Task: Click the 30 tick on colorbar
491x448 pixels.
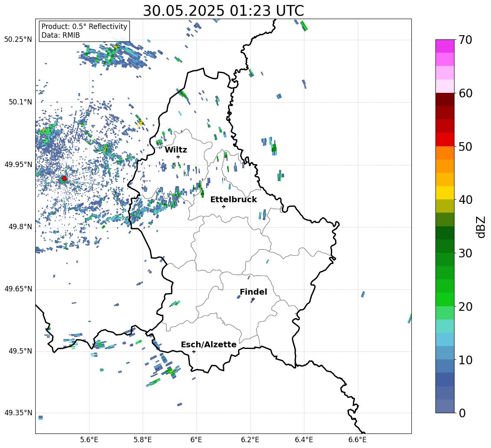Action: point(465,253)
